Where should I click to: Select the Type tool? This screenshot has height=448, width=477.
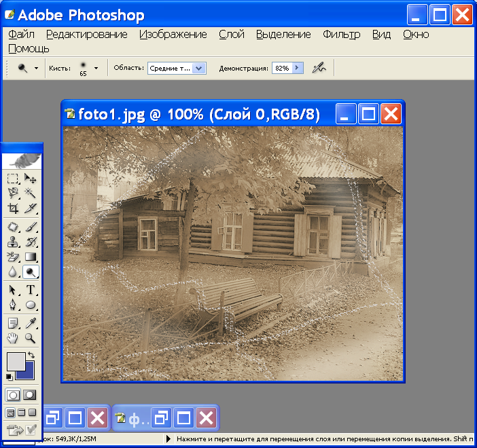(31, 290)
